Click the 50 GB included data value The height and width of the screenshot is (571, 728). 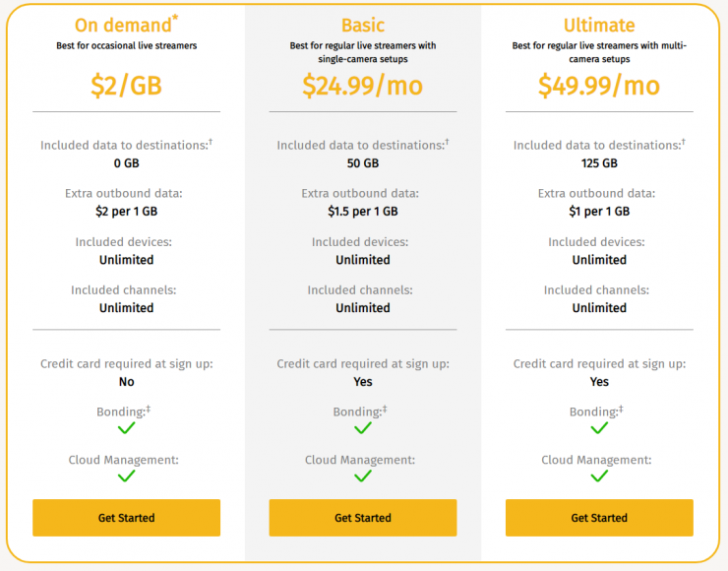[363, 163]
